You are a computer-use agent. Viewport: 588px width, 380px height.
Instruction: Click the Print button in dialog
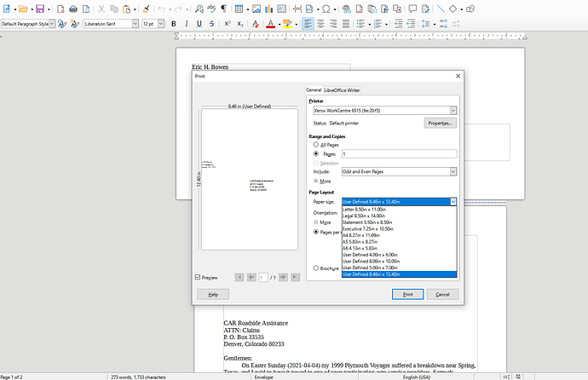click(x=407, y=295)
